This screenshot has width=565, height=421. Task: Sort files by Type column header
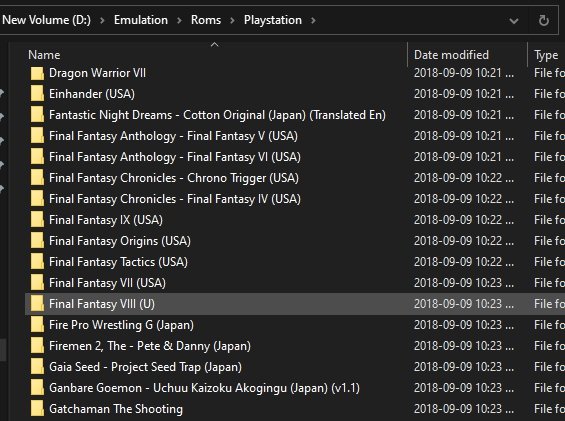pos(546,55)
